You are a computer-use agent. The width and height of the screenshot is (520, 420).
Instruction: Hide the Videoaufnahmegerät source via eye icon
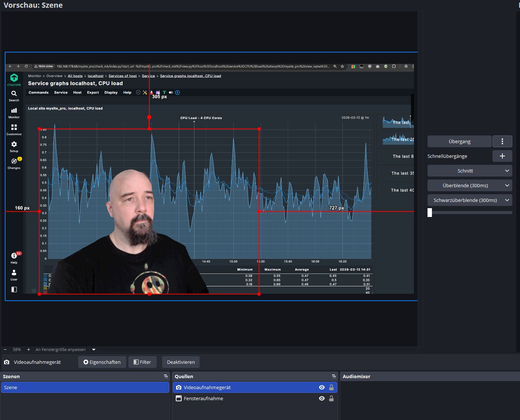[x=322, y=387]
